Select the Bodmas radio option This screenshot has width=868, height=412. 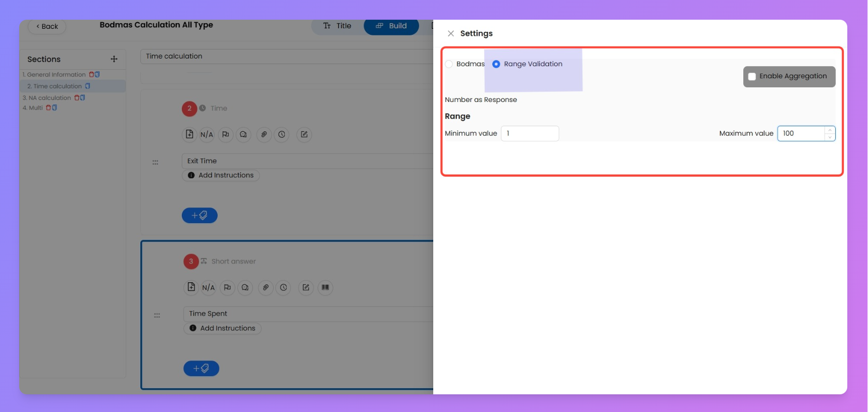tap(449, 64)
